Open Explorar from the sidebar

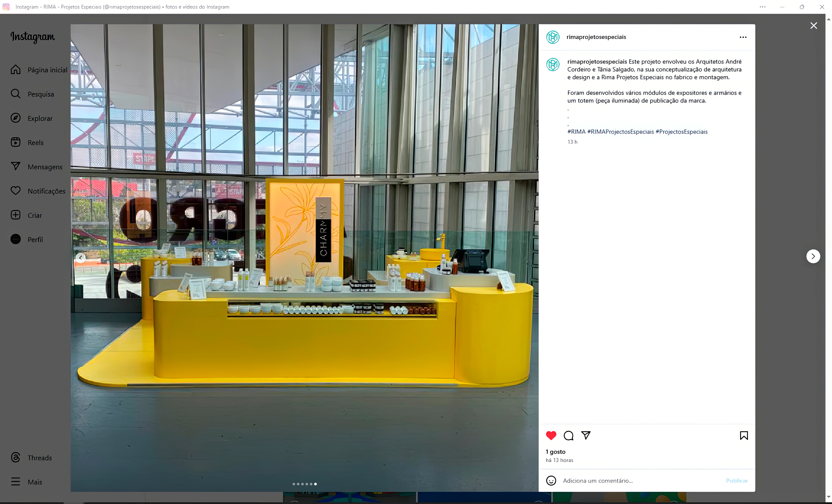pos(40,118)
